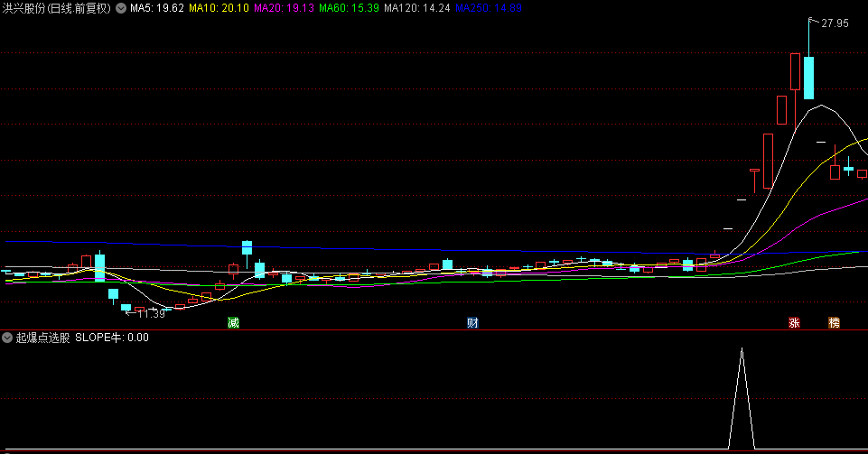Select the magenta MA20 label
Screen dimensions: 868x454
point(284,8)
